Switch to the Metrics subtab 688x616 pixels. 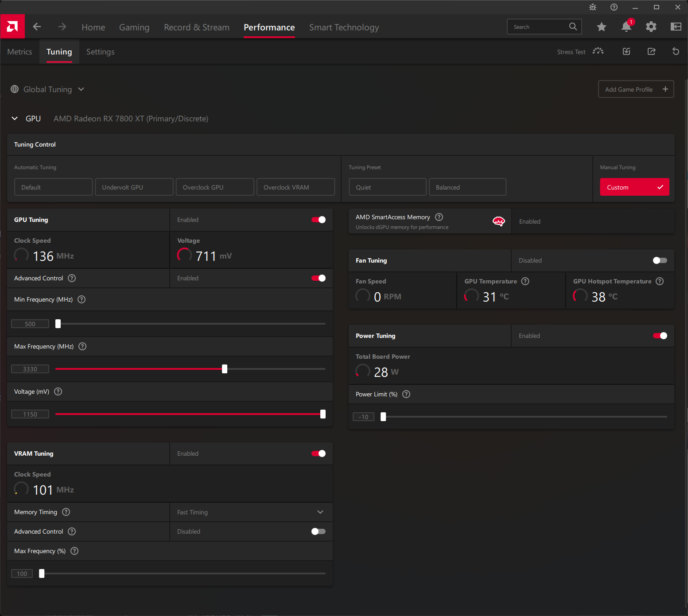(19, 52)
